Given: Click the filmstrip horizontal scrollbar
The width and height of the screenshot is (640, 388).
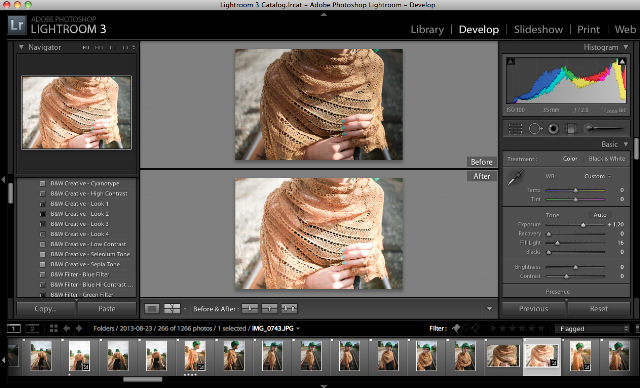Looking at the screenshot, I should pos(142,379).
